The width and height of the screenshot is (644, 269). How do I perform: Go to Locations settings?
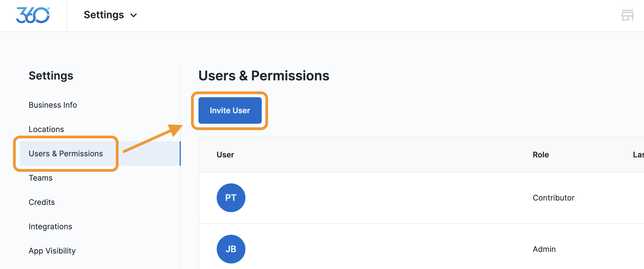point(46,129)
